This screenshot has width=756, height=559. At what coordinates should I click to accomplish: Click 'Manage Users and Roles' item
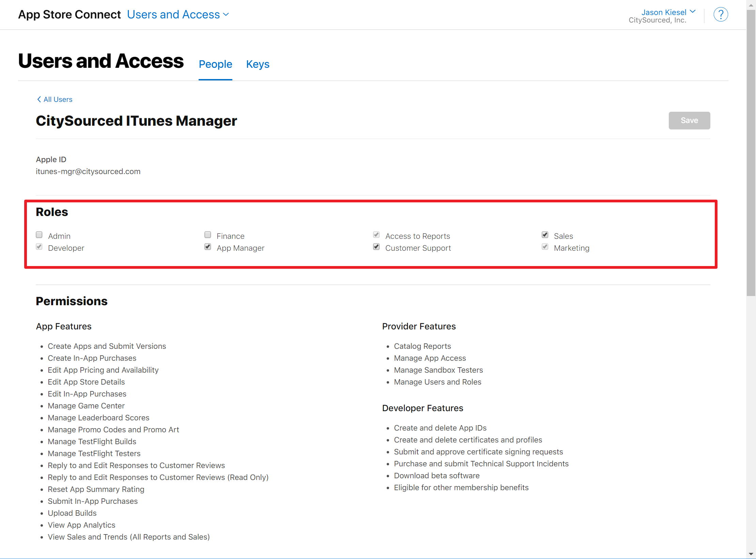pyautogui.click(x=438, y=382)
